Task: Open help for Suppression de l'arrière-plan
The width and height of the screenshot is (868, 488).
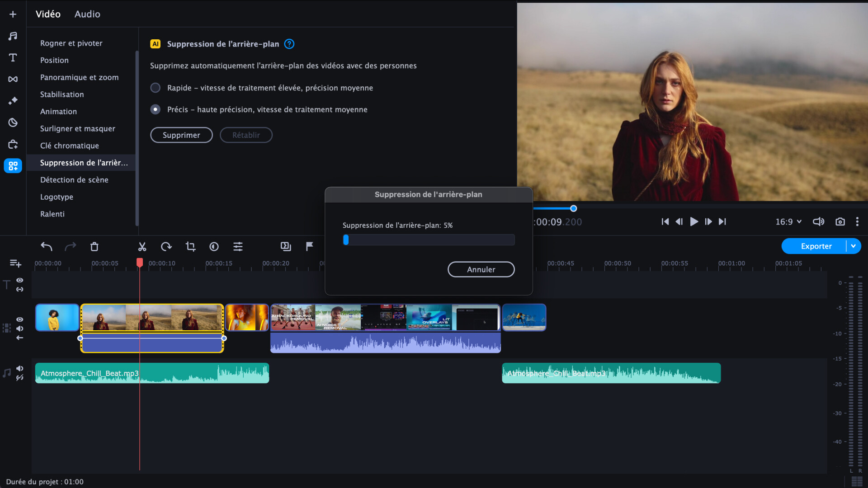Action: 289,44
